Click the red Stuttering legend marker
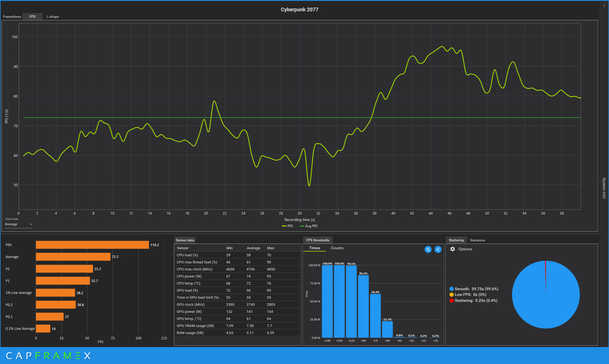Image resolution: width=609 pixels, height=364 pixels. coord(451,301)
